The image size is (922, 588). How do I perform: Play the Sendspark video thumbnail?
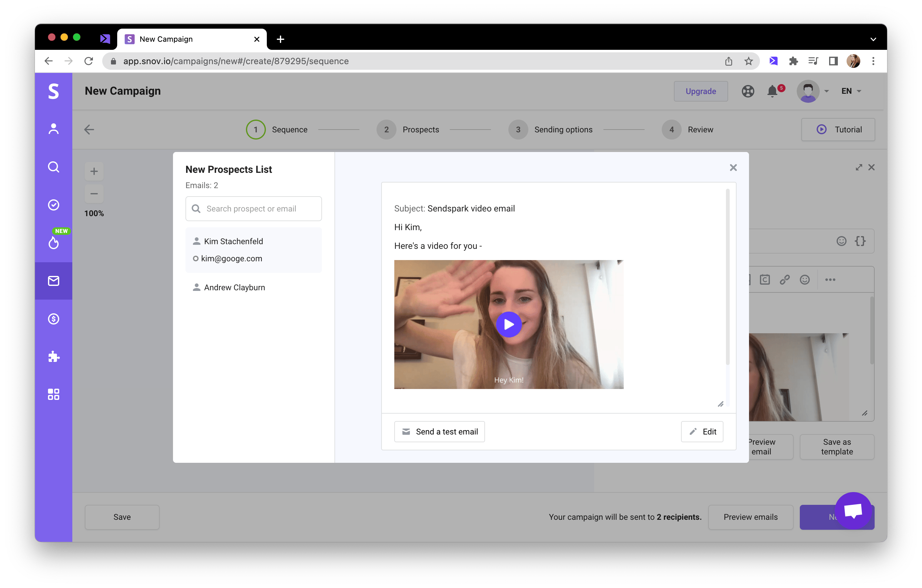pos(508,324)
